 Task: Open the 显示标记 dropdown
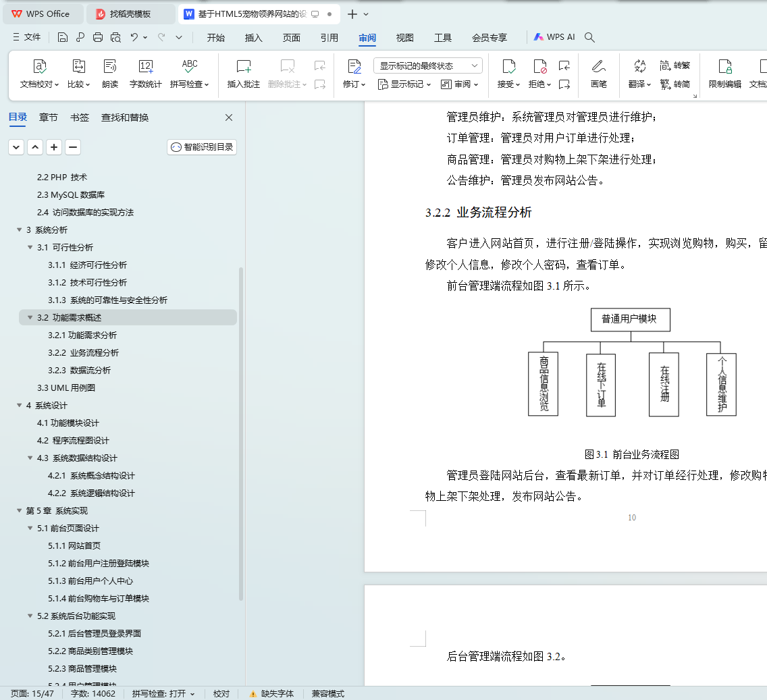click(x=404, y=84)
